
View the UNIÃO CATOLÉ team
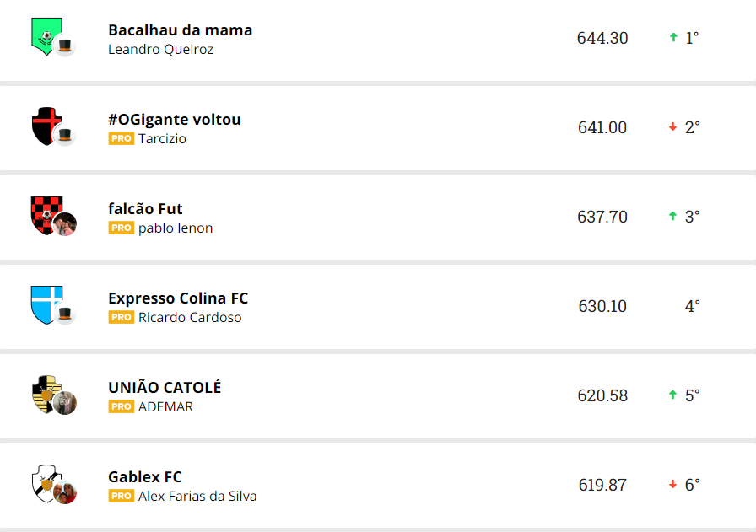coord(165,388)
